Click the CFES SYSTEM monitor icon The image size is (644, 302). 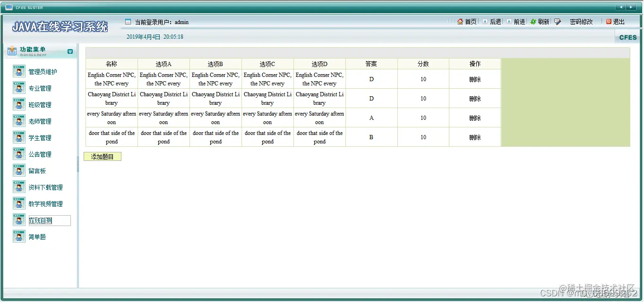pos(9,8)
